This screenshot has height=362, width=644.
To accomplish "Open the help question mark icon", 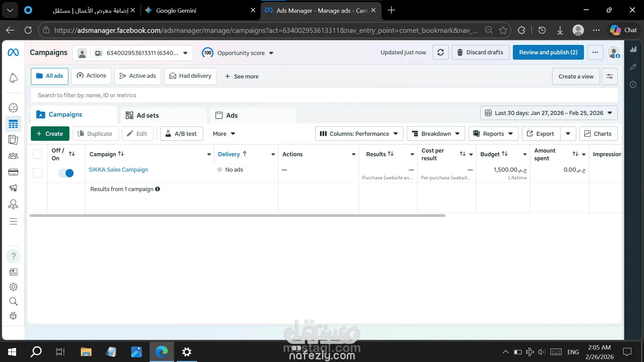I will tap(13, 256).
